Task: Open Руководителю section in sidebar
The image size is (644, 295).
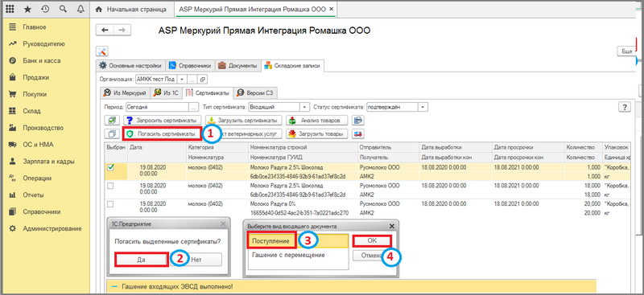Action: (x=44, y=44)
